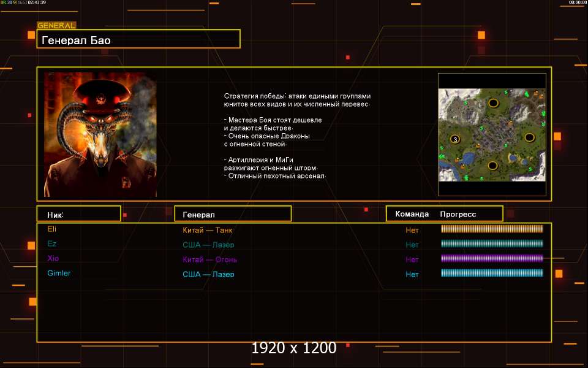Select the top empty start circle on minimap
This screenshot has height=368, width=588.
(493, 103)
